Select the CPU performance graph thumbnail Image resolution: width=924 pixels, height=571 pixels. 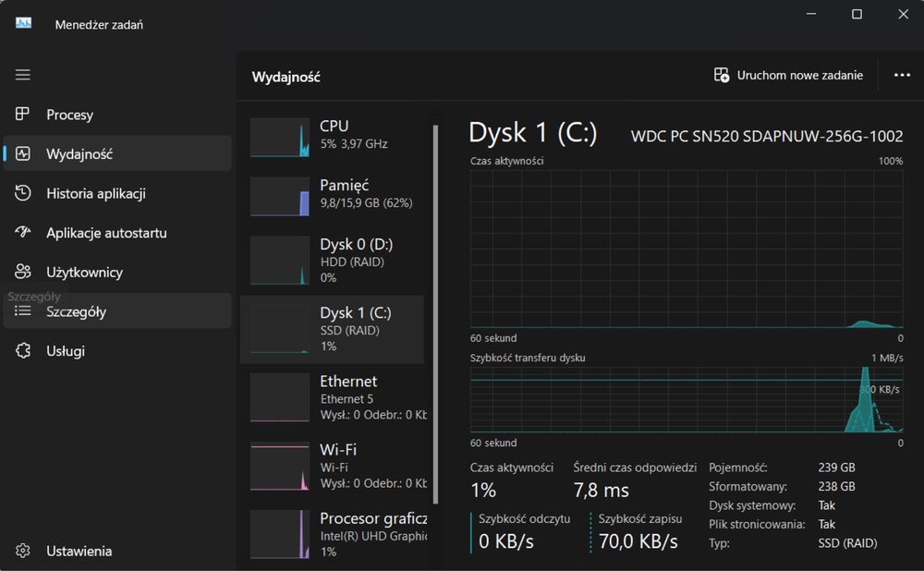[x=280, y=138]
